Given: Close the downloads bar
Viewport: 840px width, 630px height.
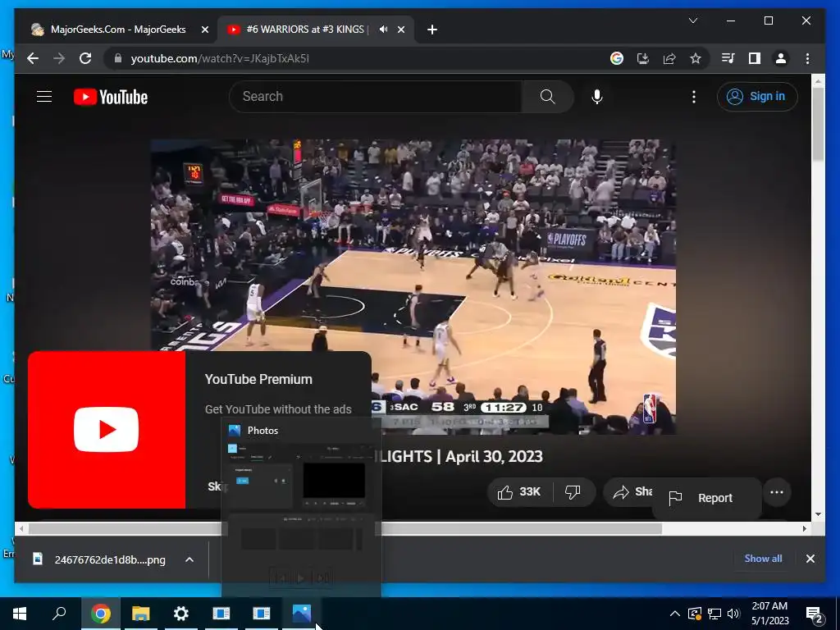Looking at the screenshot, I should (810, 559).
